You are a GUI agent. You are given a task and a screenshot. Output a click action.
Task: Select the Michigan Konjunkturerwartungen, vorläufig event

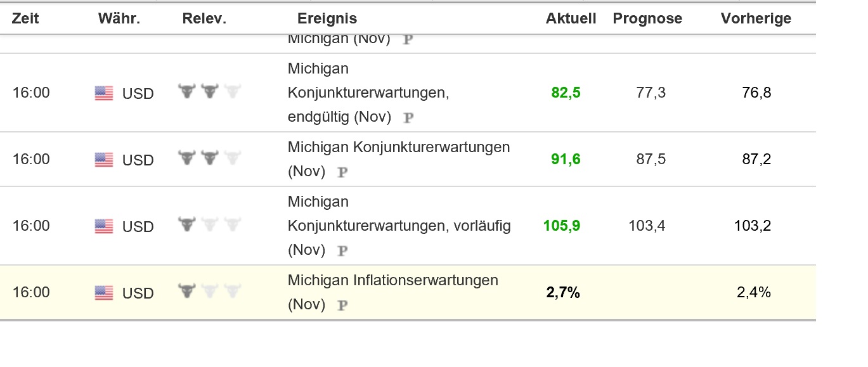(x=399, y=225)
